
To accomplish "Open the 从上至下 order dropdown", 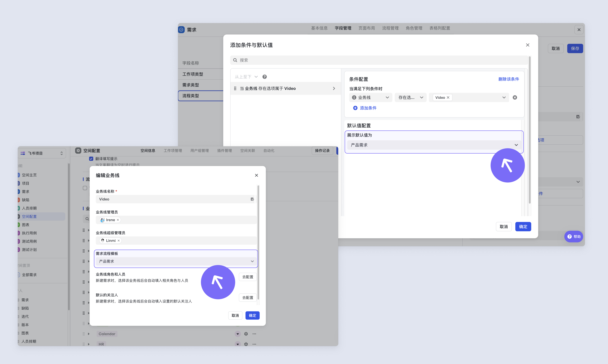I will coord(246,77).
